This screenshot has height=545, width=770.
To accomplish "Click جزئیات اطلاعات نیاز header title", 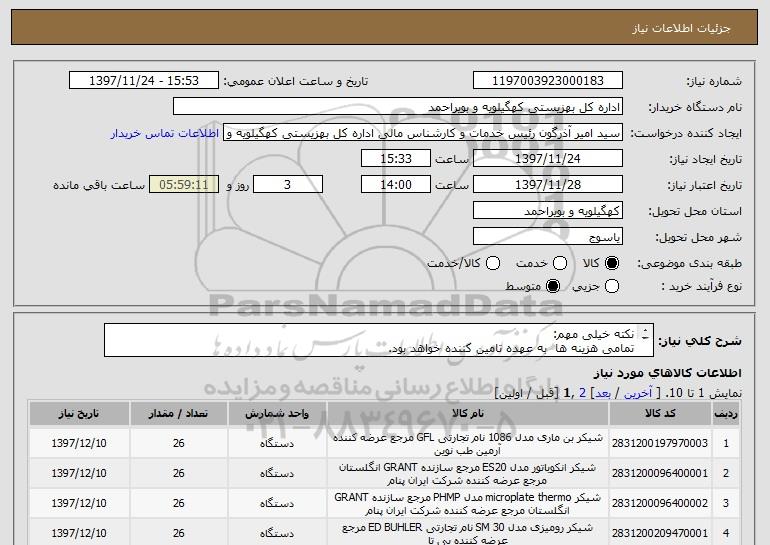I will pos(681,28).
